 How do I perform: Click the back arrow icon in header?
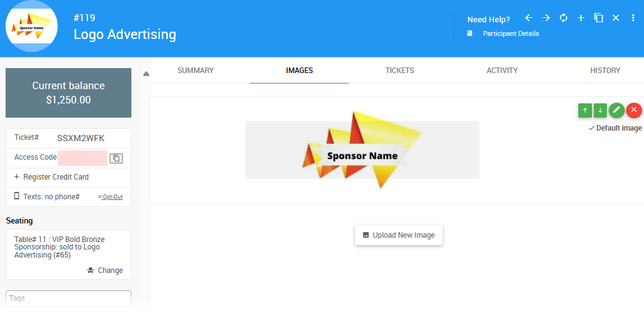tap(528, 18)
